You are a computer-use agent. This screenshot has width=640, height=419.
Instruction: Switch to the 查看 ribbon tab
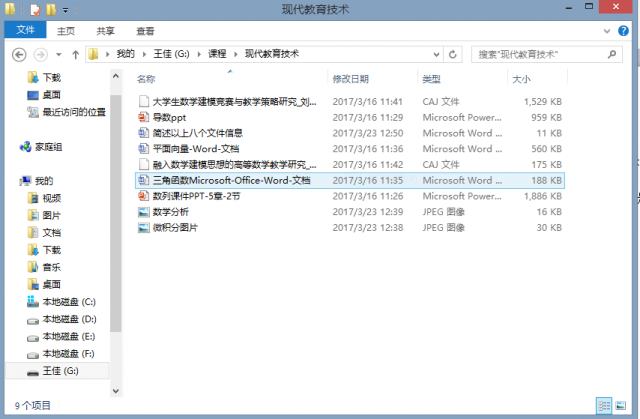145,30
